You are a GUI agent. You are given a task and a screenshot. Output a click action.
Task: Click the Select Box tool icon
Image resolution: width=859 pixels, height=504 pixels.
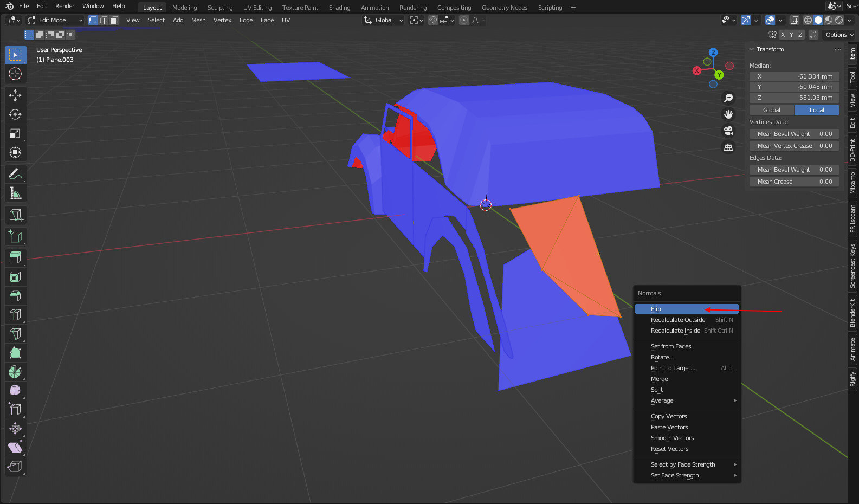[15, 55]
